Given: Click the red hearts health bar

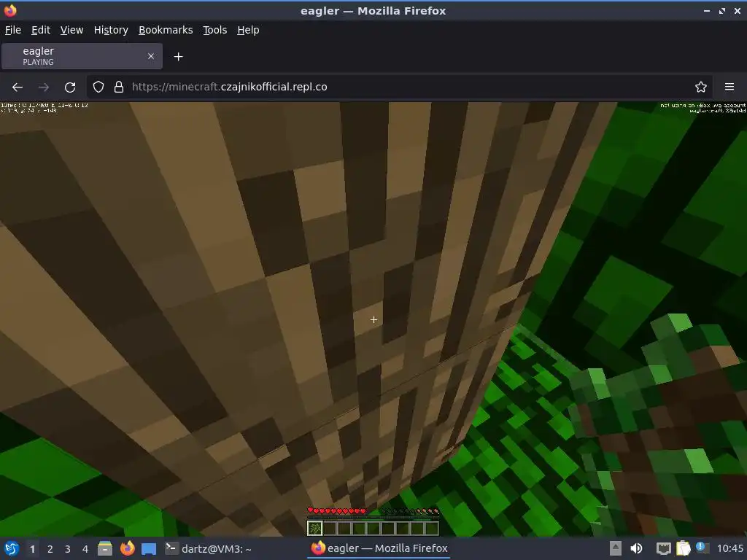Looking at the screenshot, I should [337, 511].
